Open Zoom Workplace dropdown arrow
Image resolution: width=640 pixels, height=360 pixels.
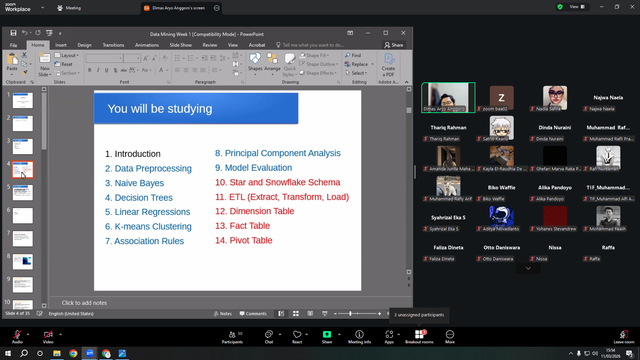coord(42,7)
